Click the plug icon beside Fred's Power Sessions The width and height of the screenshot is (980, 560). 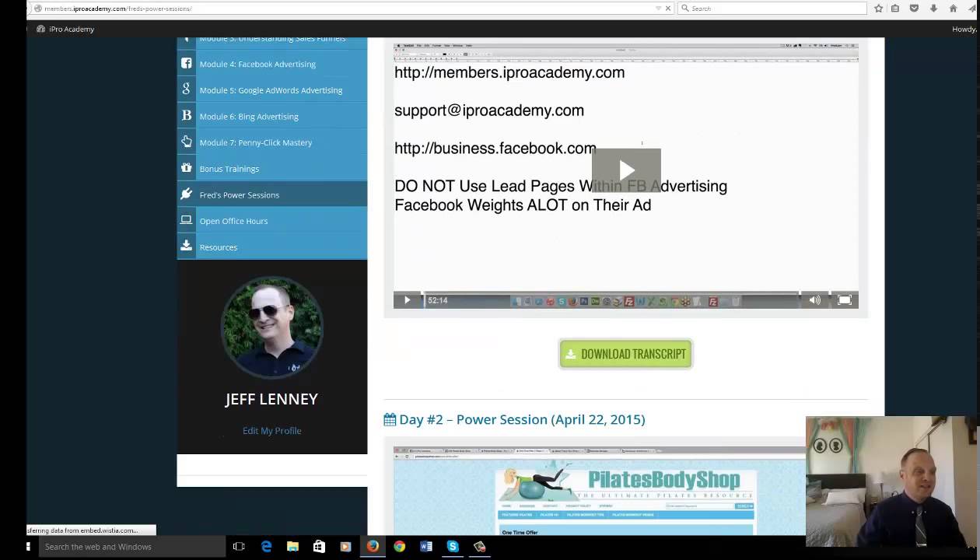(x=187, y=194)
